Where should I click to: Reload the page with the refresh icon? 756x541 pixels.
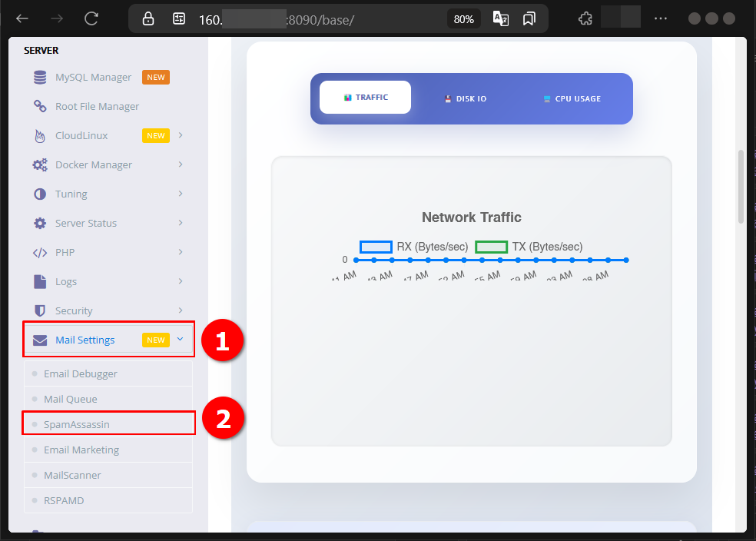(x=91, y=18)
